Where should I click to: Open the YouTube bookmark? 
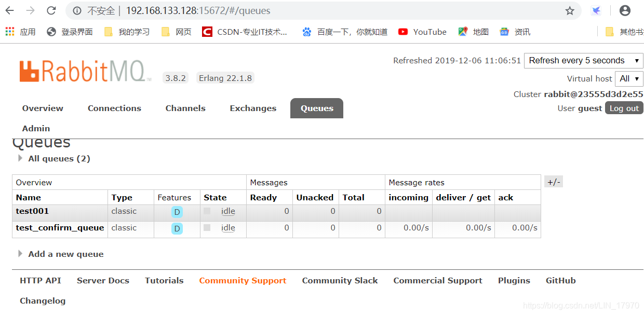pos(422,32)
